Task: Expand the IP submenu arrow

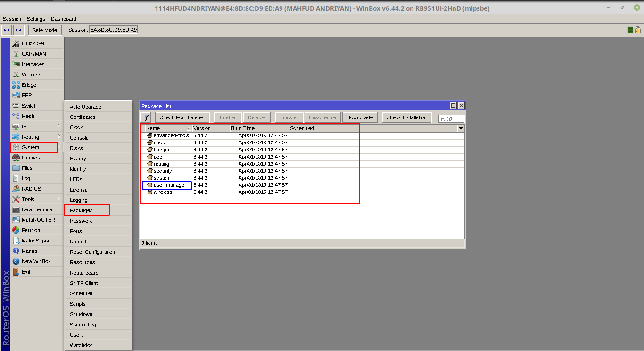Action: [x=59, y=126]
